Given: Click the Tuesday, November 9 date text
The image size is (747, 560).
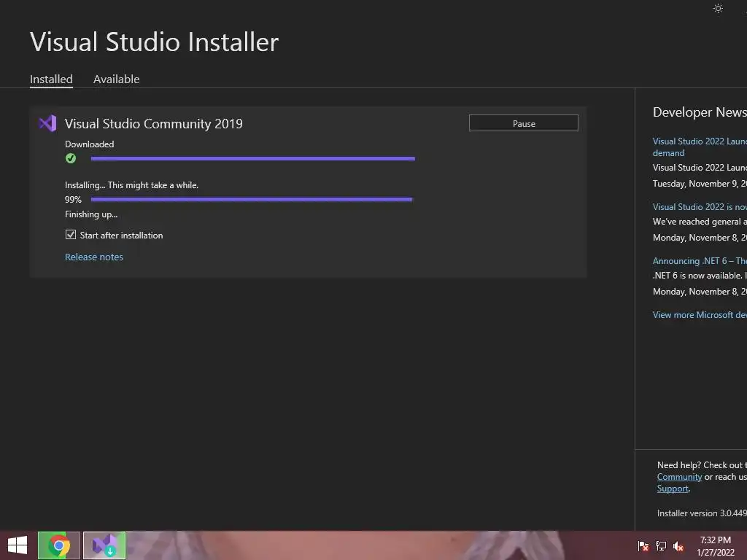Looking at the screenshot, I should [x=700, y=184].
